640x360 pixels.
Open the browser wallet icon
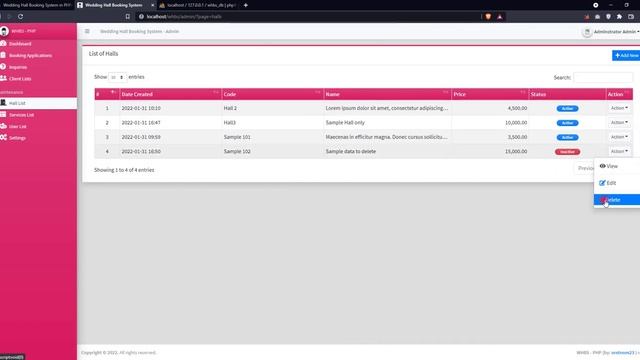(x=631, y=17)
